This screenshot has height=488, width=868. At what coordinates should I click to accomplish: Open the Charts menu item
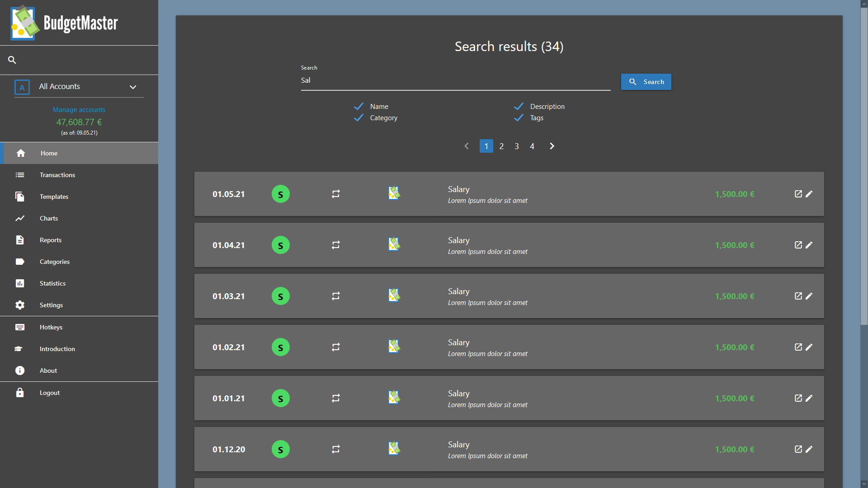[x=79, y=218]
